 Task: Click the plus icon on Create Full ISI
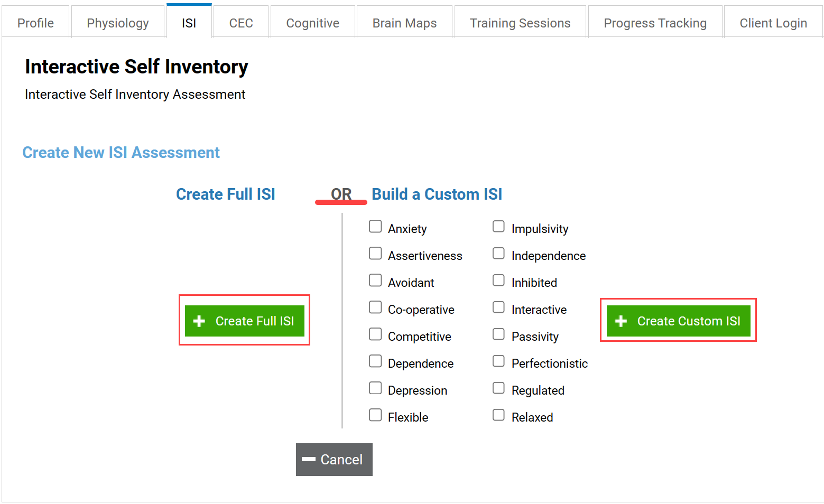pyautogui.click(x=199, y=321)
